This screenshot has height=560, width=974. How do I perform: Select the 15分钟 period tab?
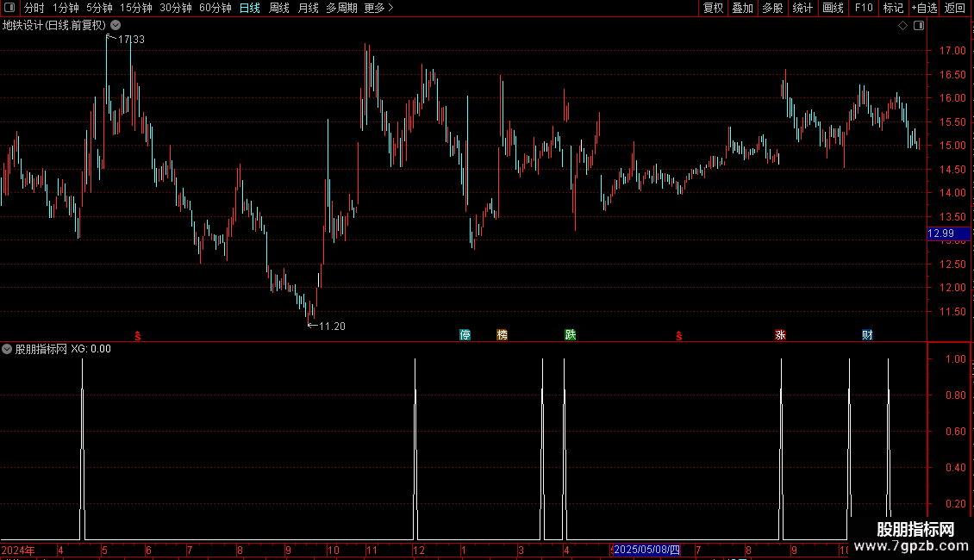click(x=135, y=8)
